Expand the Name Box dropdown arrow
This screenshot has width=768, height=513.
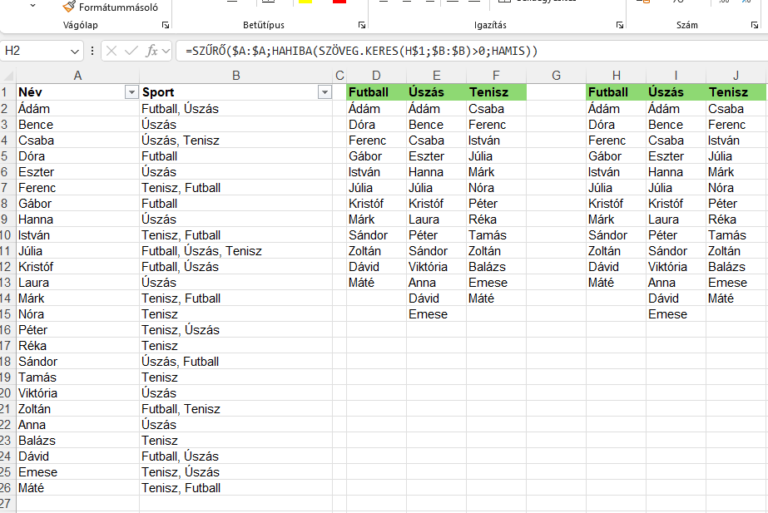tap(74, 51)
